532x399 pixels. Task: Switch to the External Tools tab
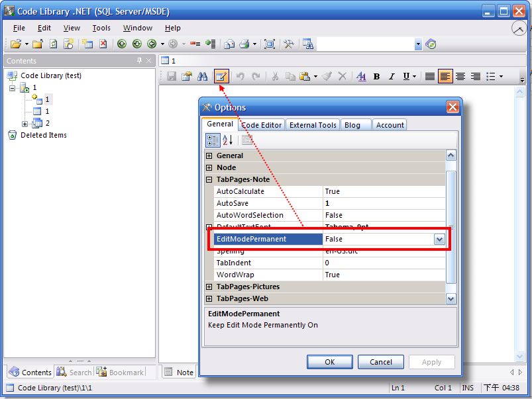313,125
